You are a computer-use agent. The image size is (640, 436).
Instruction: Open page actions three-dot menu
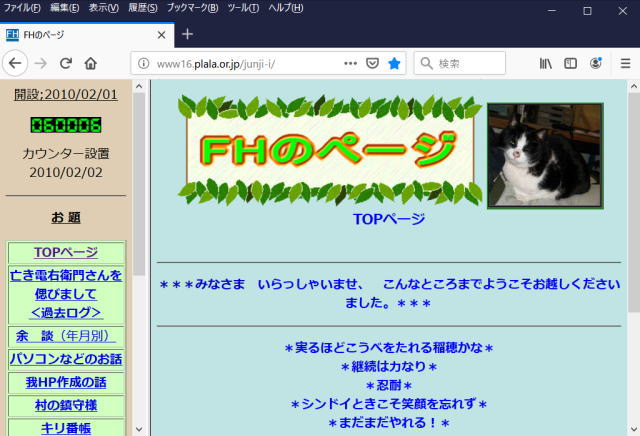(x=350, y=63)
